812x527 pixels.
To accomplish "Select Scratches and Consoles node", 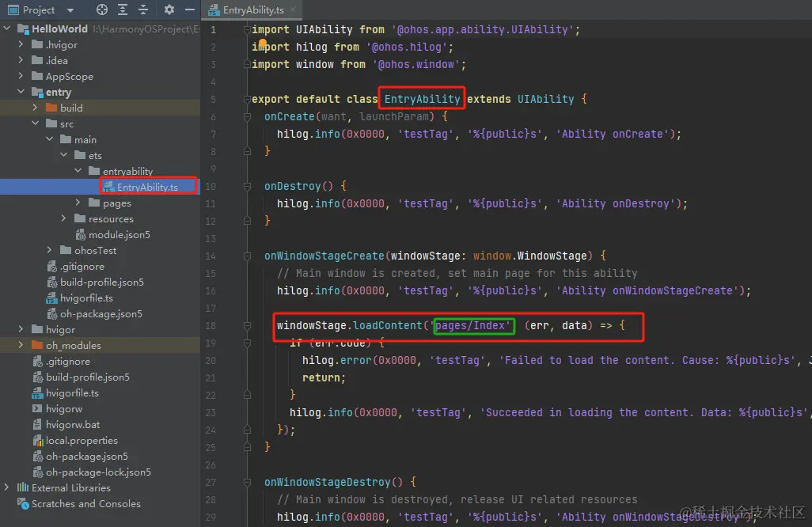I will click(86, 503).
